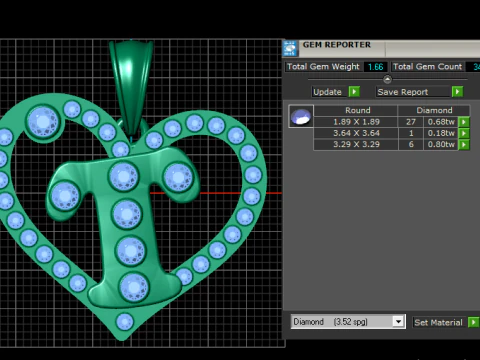This screenshot has width=480, height=360.
Task: Select the 1.89 X 1.89 gem size
Action: pyautogui.click(x=356, y=122)
